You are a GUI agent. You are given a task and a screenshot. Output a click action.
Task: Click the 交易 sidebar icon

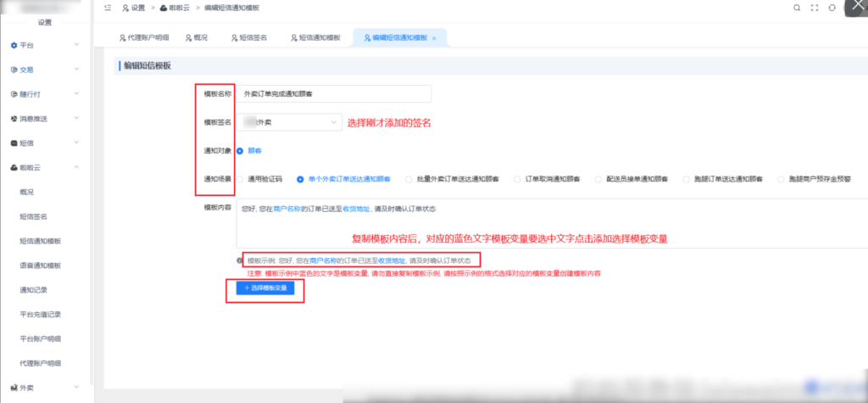click(14, 70)
